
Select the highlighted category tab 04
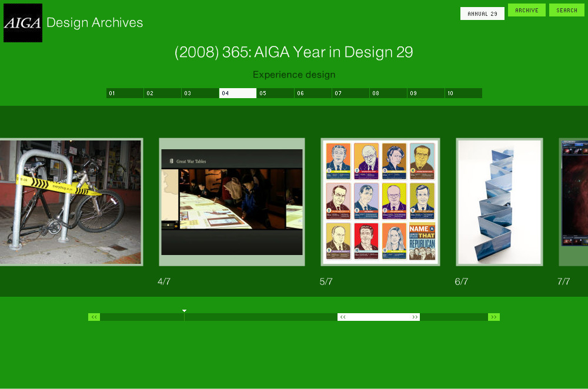tap(238, 93)
